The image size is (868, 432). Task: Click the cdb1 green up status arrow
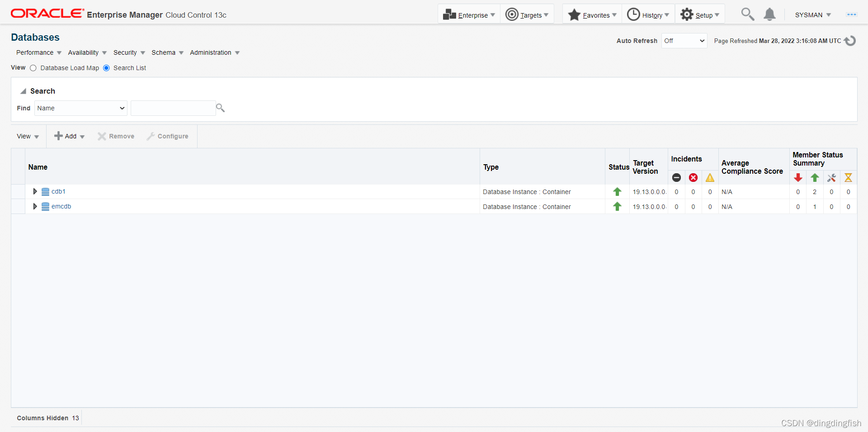tap(617, 192)
